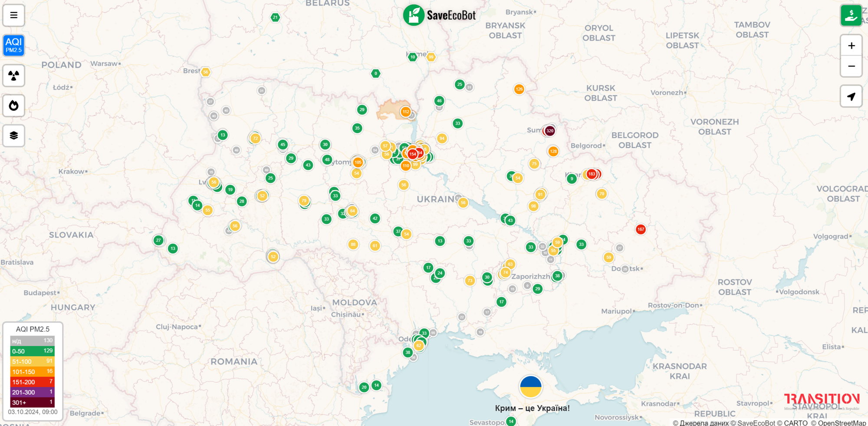Click the Джерела даних link
868x426 pixels.
click(704, 423)
